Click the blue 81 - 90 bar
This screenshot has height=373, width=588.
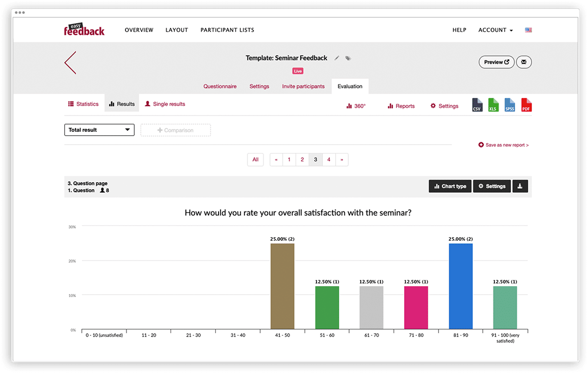click(x=461, y=286)
